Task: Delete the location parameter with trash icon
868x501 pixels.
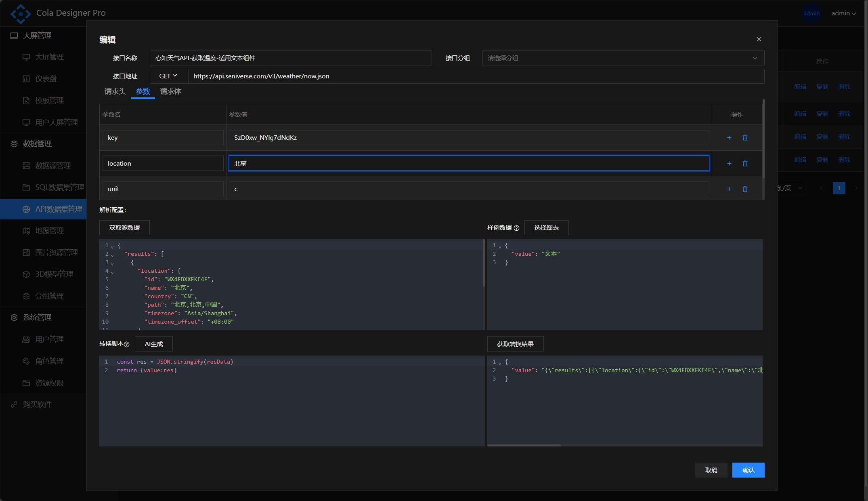Action: click(745, 164)
